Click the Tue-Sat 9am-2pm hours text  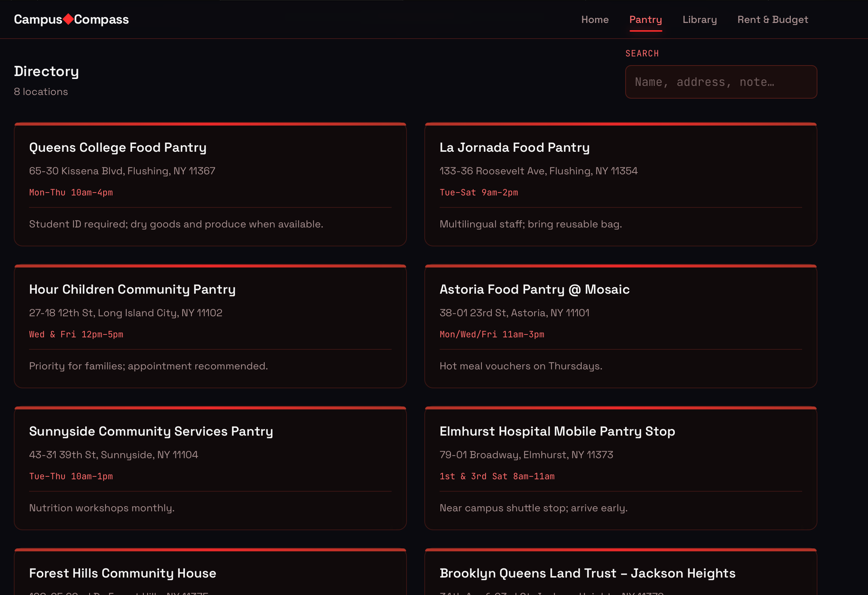[479, 193]
